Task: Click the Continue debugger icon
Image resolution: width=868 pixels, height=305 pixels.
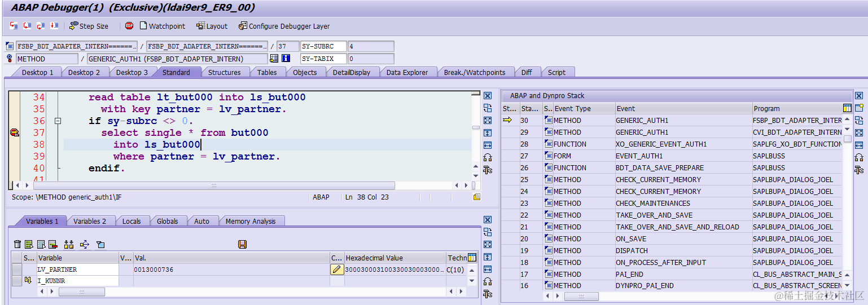Action: pos(54,26)
